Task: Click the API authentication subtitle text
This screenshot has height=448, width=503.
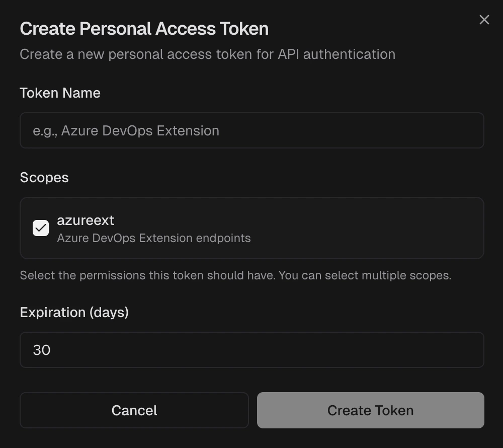Action: [x=208, y=54]
